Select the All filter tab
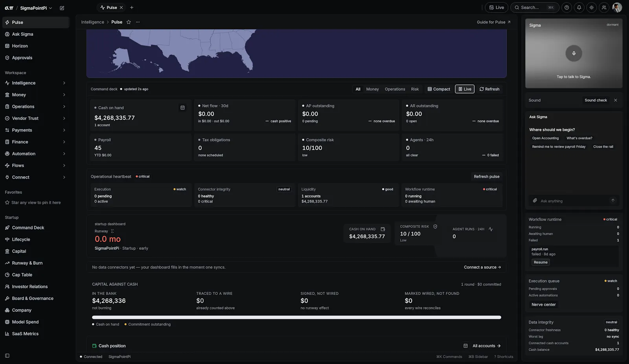 [358, 89]
